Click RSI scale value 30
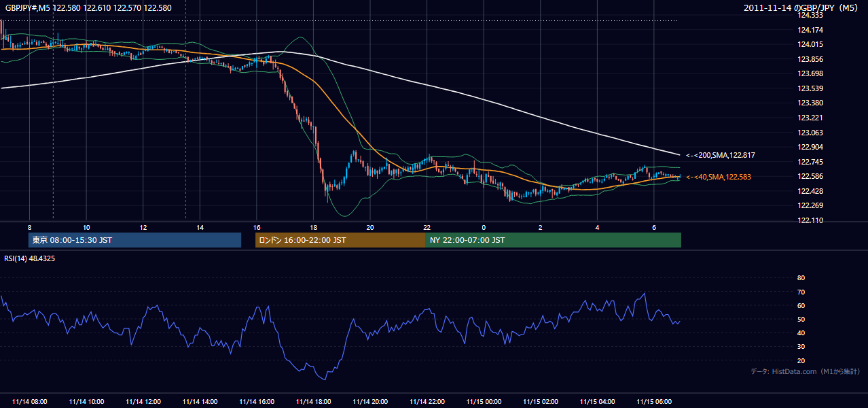 click(801, 347)
